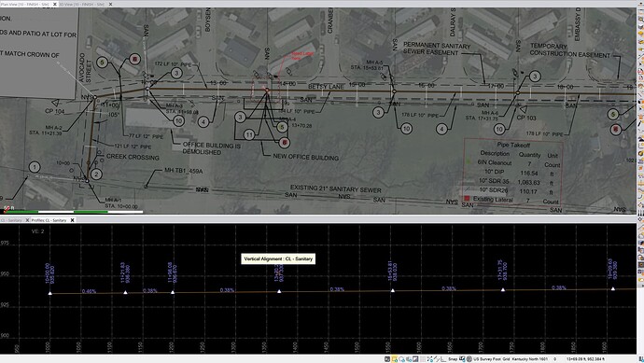Click the BETSY LANE street label
The width and height of the screenshot is (644, 363).
(326, 87)
